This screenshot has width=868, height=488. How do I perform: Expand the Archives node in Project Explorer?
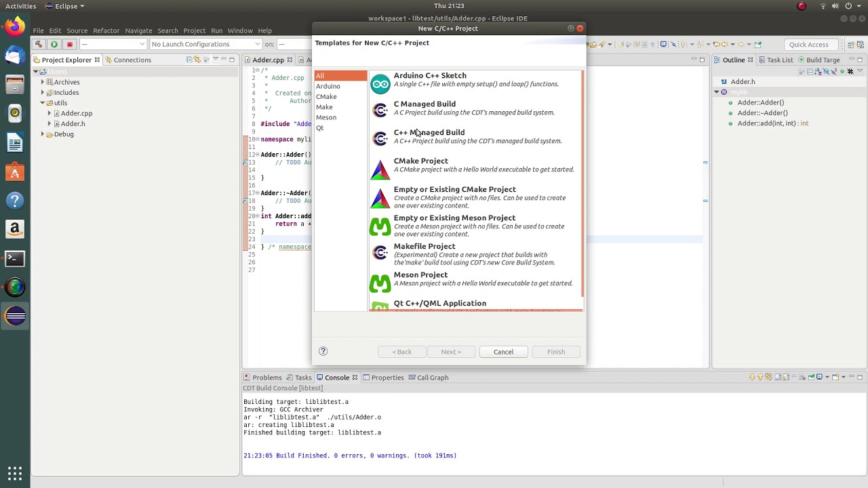(x=43, y=82)
